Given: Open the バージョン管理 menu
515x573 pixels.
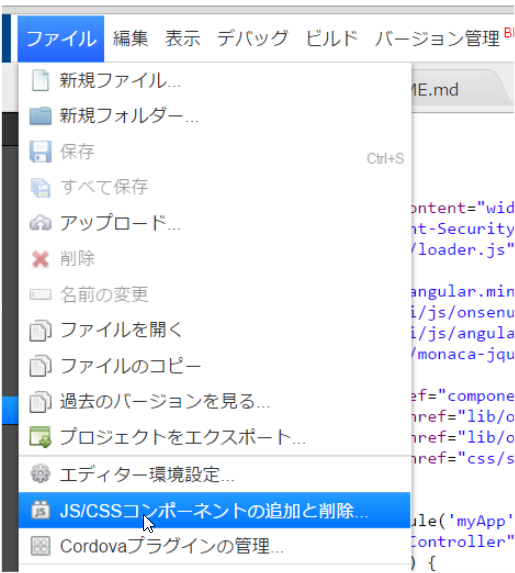Looking at the screenshot, I should click(x=437, y=39).
